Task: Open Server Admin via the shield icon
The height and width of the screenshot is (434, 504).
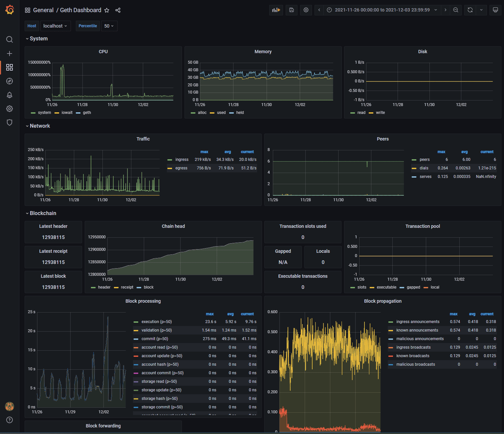Action: tap(10, 122)
